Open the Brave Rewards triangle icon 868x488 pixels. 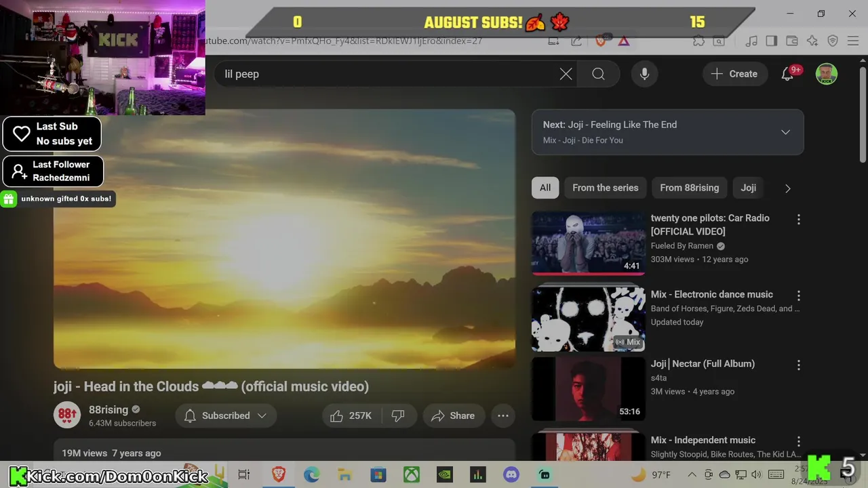[x=624, y=41]
